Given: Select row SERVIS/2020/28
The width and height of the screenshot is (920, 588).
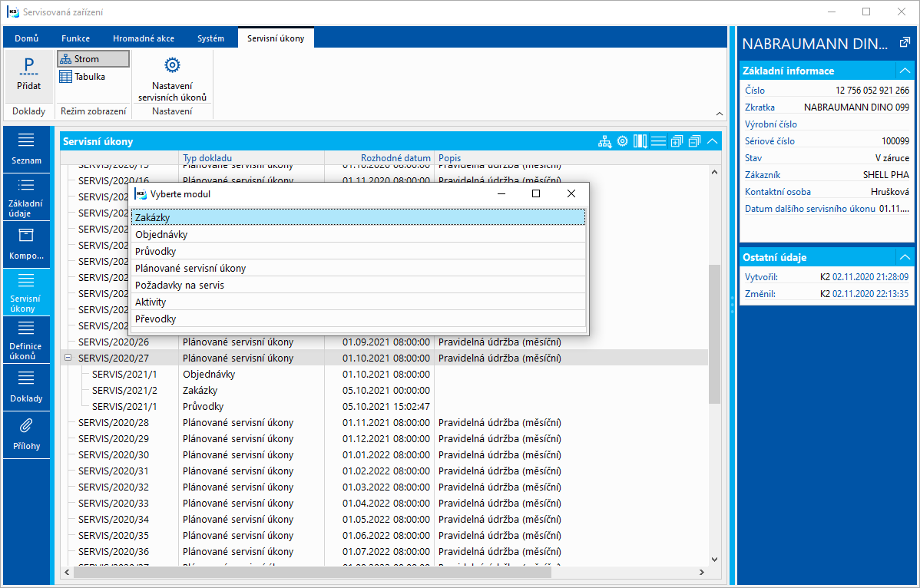Looking at the screenshot, I should [x=384, y=423].
